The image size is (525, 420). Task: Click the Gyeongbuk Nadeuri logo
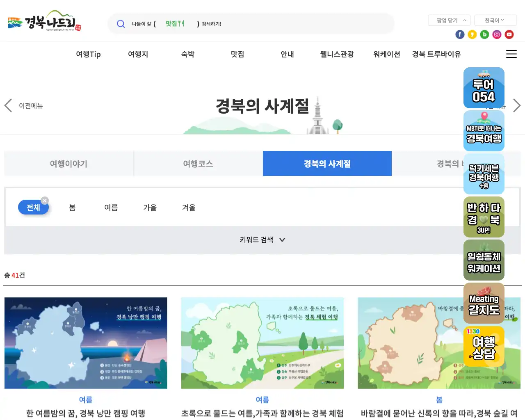pos(44,21)
